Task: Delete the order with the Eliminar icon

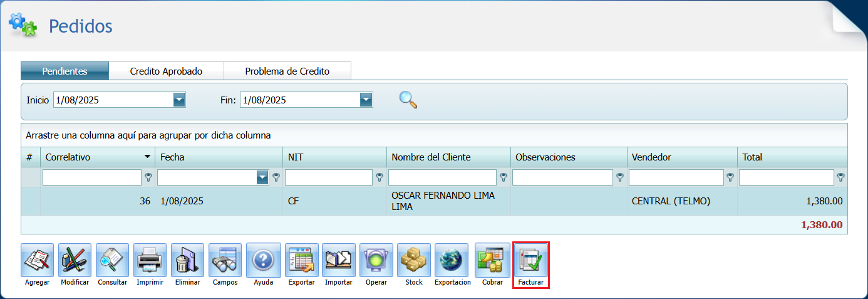Action: click(187, 260)
